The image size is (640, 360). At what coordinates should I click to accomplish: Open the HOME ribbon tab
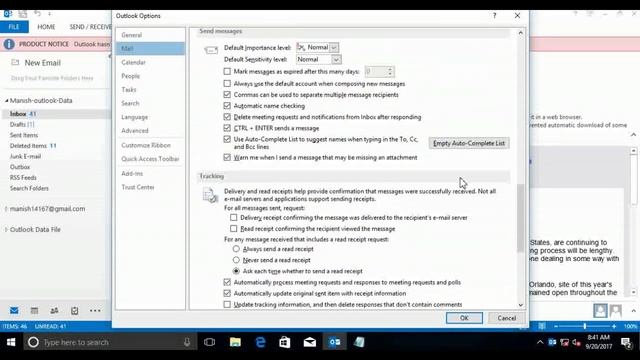pos(46,27)
